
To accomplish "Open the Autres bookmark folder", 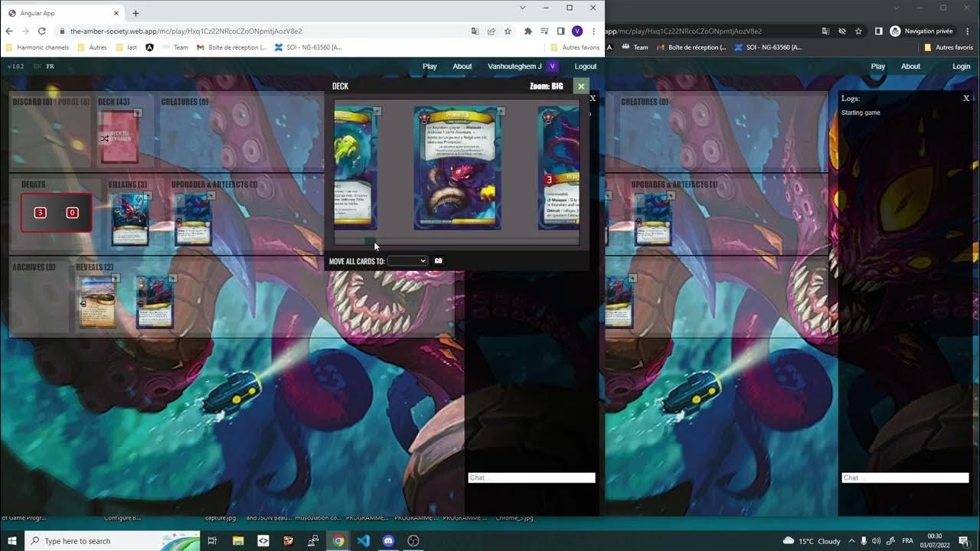I will point(93,47).
